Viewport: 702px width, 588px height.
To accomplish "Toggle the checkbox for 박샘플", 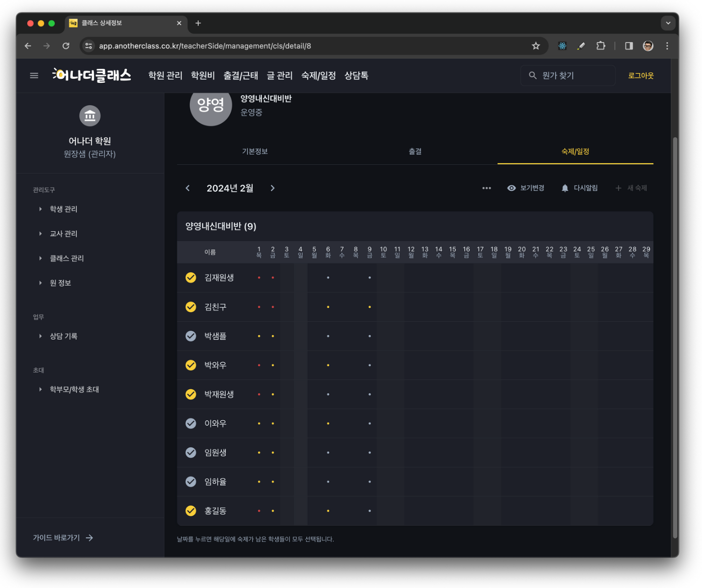I will tap(191, 336).
